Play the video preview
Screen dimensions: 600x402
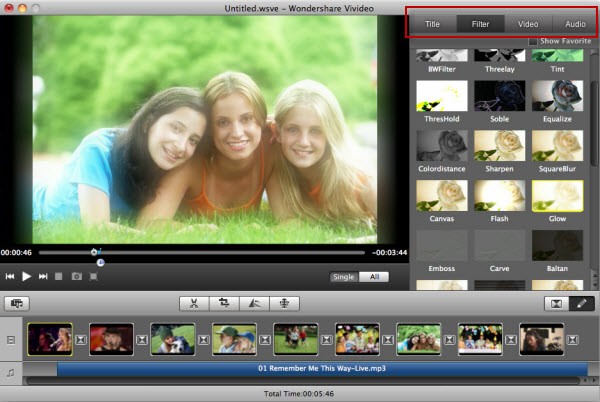pos(26,276)
